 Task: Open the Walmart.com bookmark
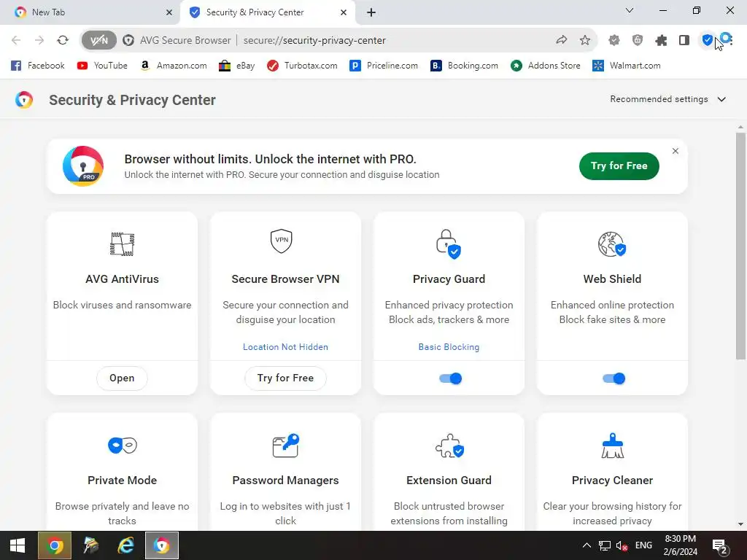pos(627,66)
